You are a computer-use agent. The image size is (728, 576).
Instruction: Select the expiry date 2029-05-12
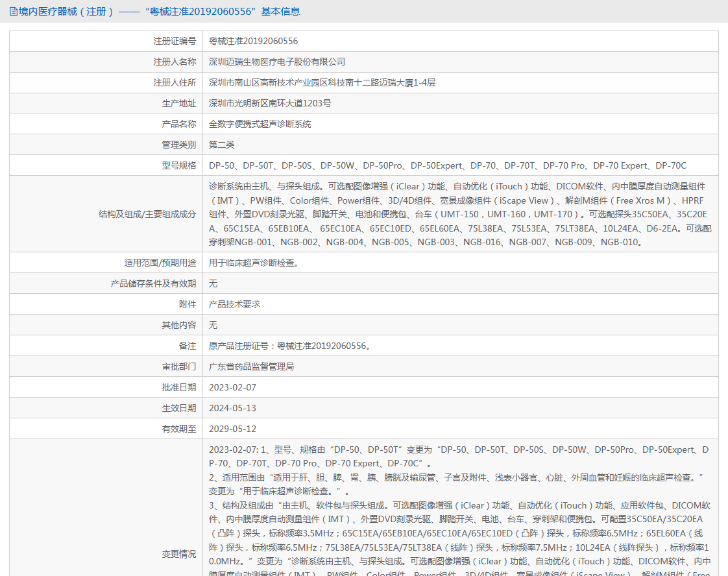[232, 429]
